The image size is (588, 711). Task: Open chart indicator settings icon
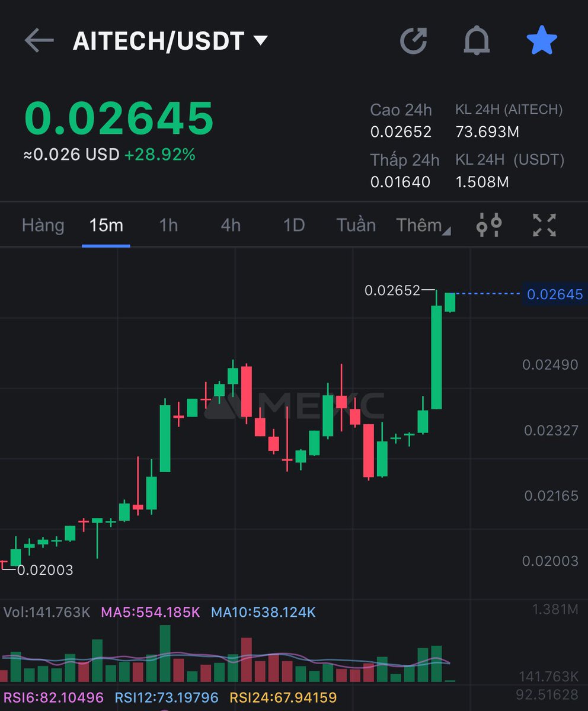pyautogui.click(x=489, y=225)
